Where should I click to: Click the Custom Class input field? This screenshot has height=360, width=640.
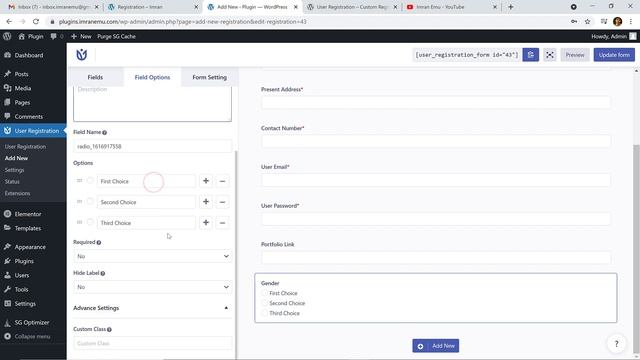(x=153, y=343)
